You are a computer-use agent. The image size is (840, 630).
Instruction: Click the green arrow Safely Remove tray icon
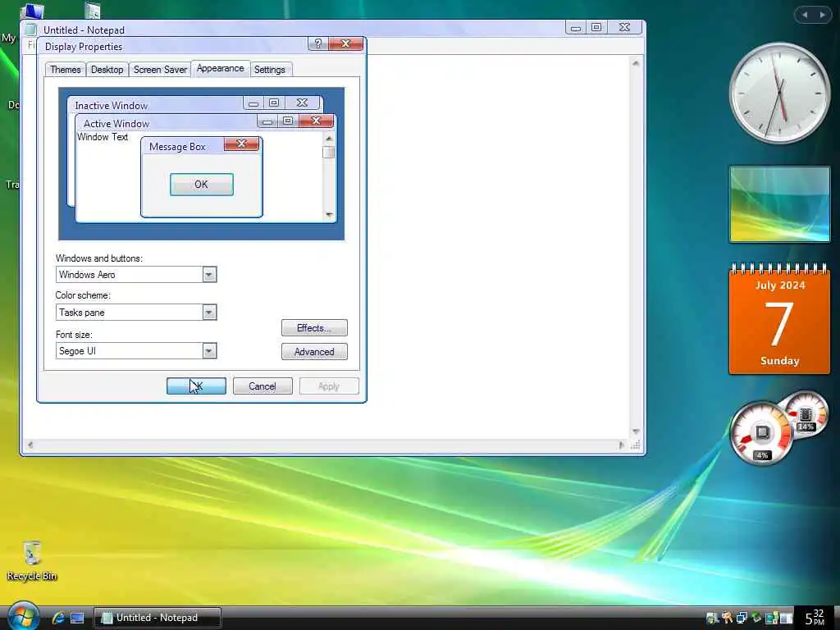pyautogui.click(x=756, y=619)
